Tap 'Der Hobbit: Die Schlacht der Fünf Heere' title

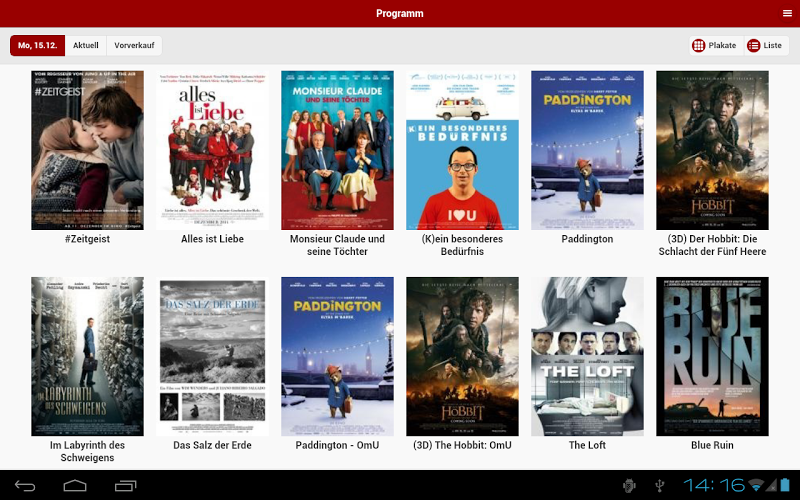712,245
